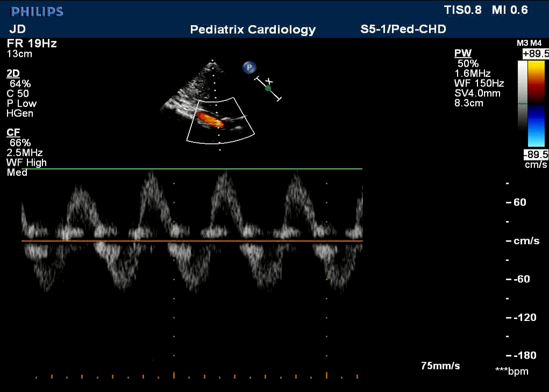Image resolution: width=549 pixels, height=392 pixels.
Task: Click the Philips logo
Action: point(37,11)
